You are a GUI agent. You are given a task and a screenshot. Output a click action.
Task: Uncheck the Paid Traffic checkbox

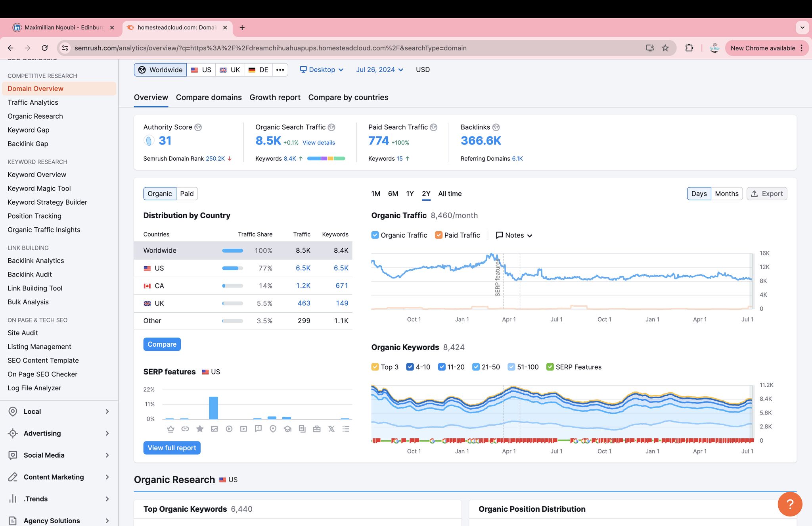(439, 235)
